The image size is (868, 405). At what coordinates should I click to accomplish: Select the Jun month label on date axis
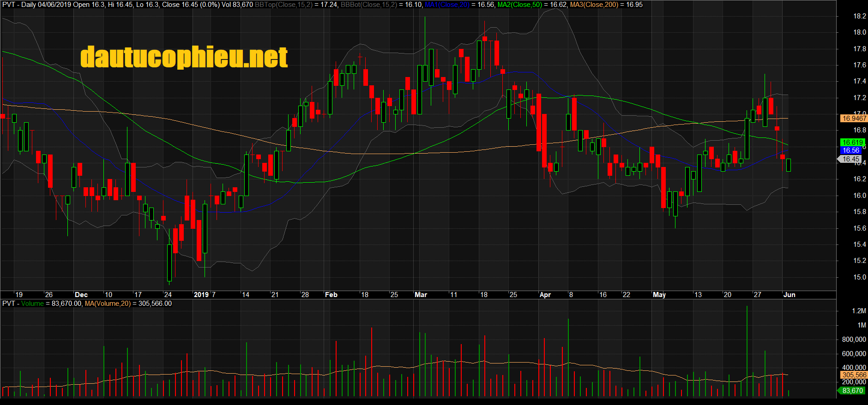(790, 295)
